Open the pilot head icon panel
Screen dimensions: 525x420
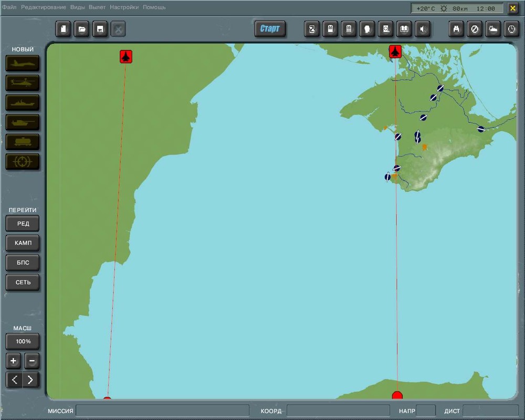tap(367, 29)
